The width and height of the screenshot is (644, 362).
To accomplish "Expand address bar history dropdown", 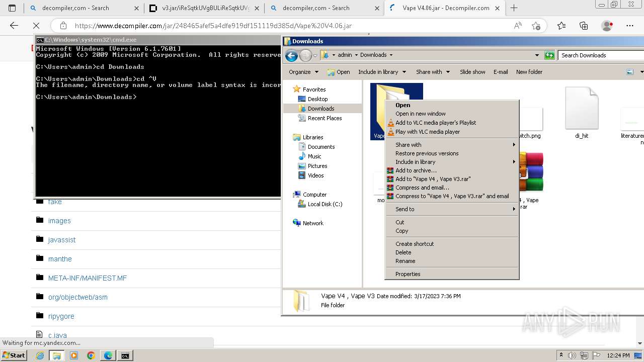I will 537,55.
